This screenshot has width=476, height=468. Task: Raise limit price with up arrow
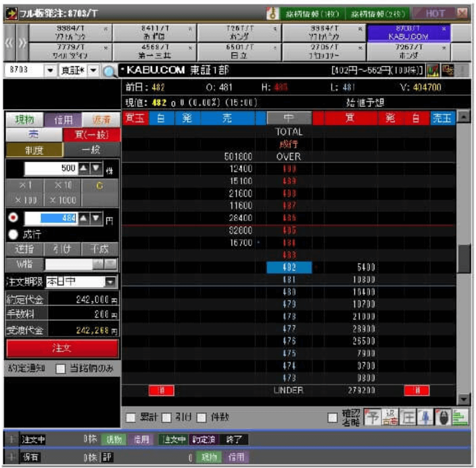click(84, 218)
